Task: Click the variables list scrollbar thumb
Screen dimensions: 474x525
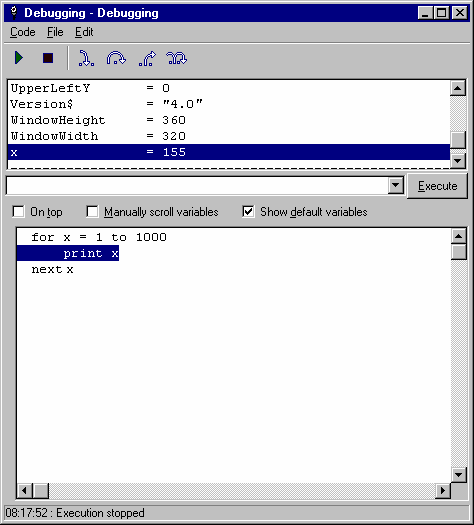Action: (x=458, y=140)
